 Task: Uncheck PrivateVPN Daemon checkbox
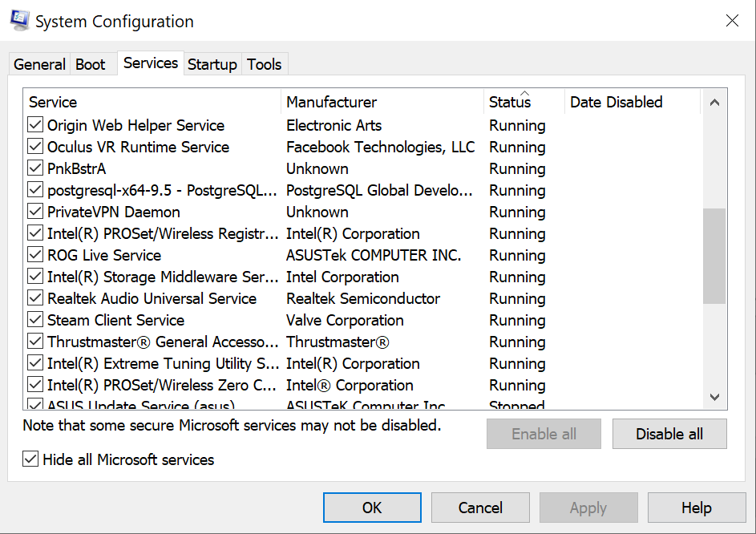pyautogui.click(x=35, y=212)
